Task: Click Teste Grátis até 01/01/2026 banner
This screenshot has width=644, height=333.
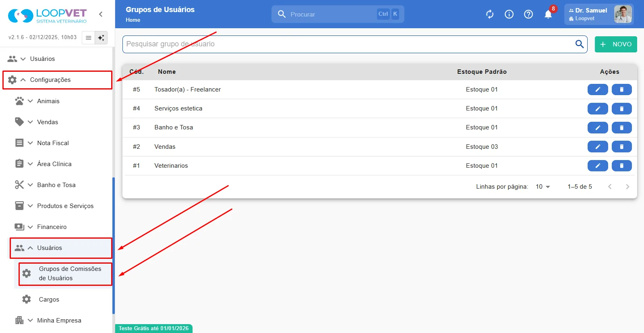Action: pyautogui.click(x=154, y=328)
